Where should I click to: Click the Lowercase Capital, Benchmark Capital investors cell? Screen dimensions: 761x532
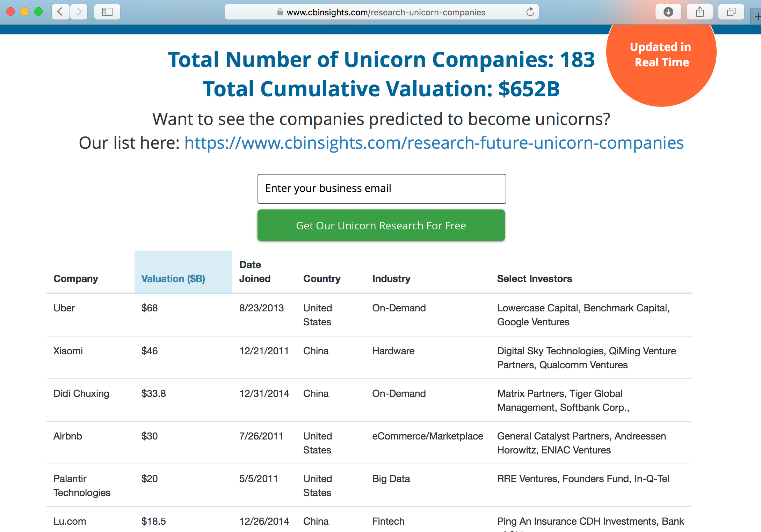tap(584, 315)
